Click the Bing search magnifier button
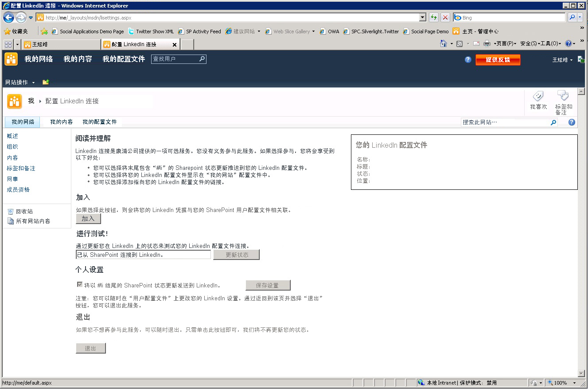Image resolution: width=588 pixels, height=389 pixels. 572,18
